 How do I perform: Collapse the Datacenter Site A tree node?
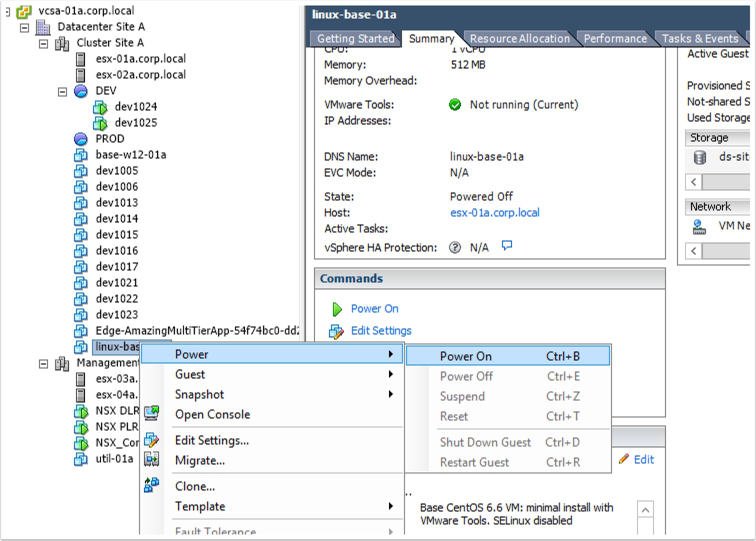tap(24, 27)
